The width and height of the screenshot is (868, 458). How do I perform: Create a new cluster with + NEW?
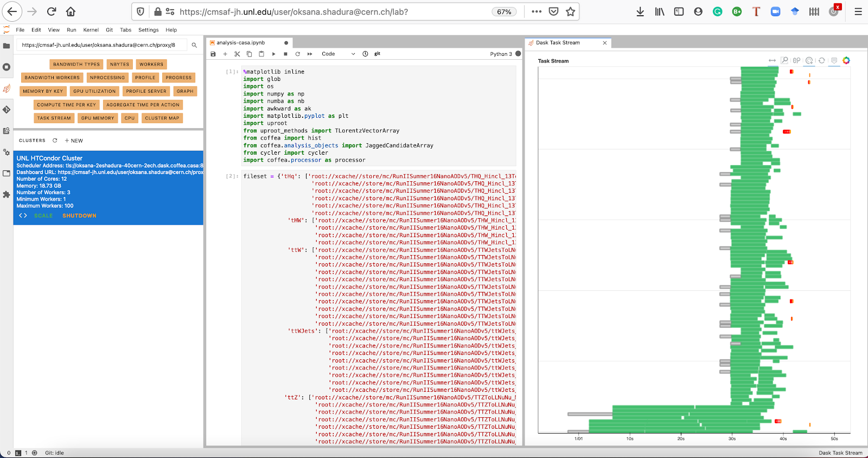click(74, 141)
